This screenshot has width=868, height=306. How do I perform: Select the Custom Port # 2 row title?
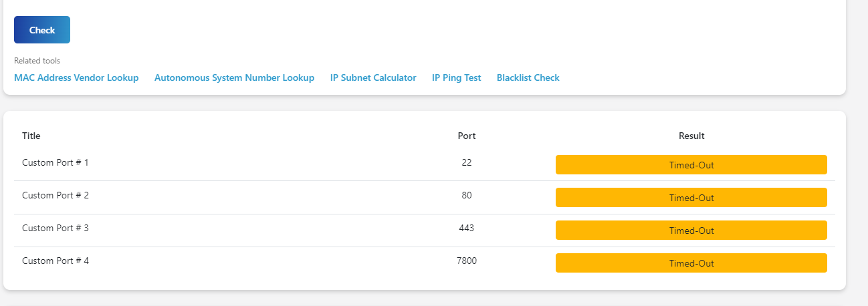pos(56,195)
